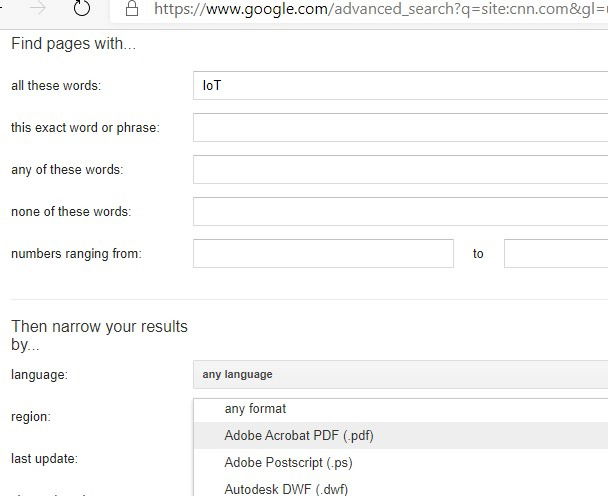Click the number range end field after 'to'

tap(555, 254)
